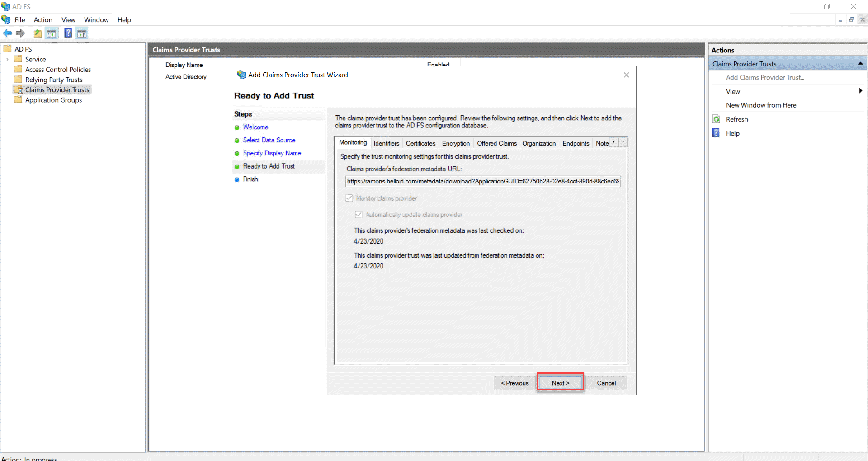Click the wizard title bar icon
This screenshot has height=461, width=868.
241,75
